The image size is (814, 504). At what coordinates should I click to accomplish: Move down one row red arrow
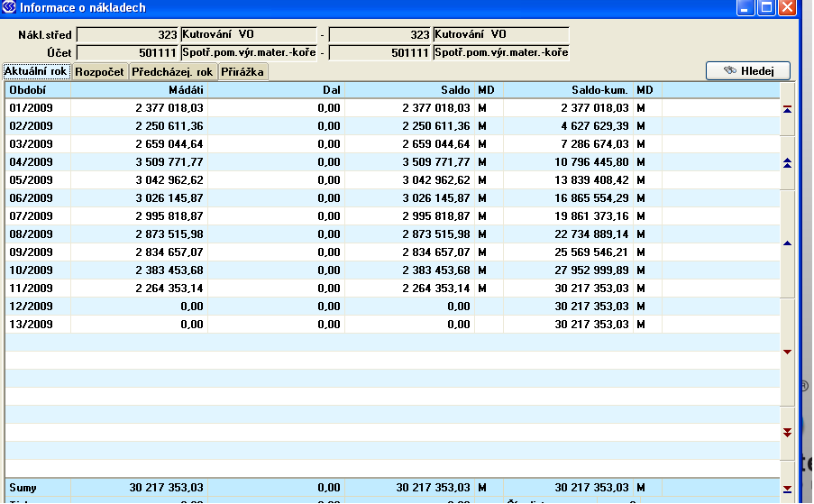pos(787,352)
